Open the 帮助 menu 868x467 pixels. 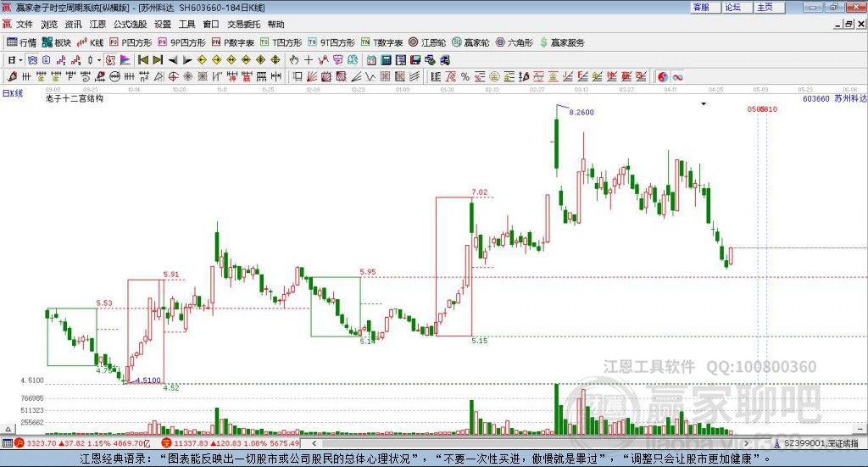coord(275,25)
